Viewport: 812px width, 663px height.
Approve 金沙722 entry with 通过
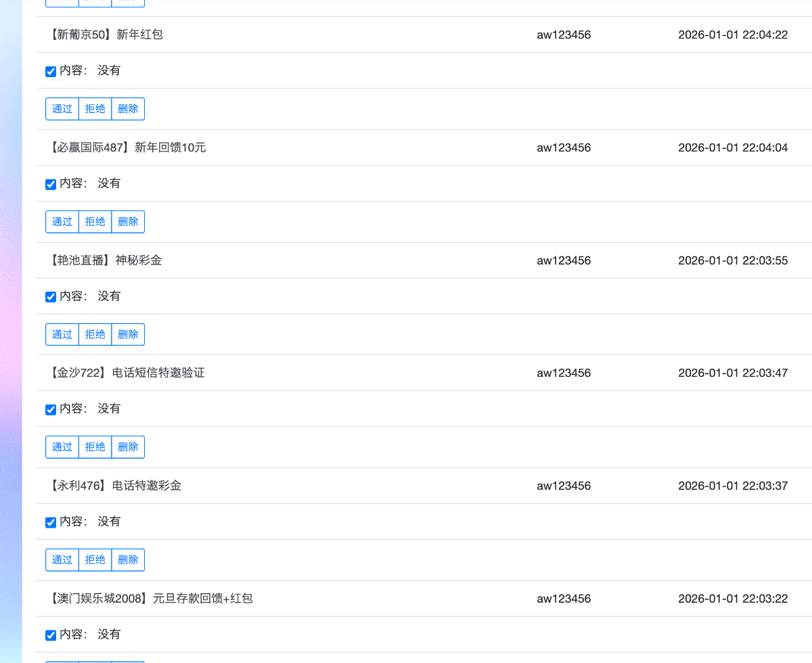[x=62, y=447]
